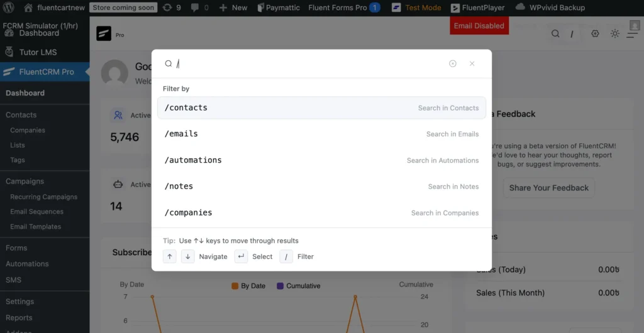This screenshot has width=644, height=333.
Task: Open Forms in the sidebar
Action: click(16, 248)
